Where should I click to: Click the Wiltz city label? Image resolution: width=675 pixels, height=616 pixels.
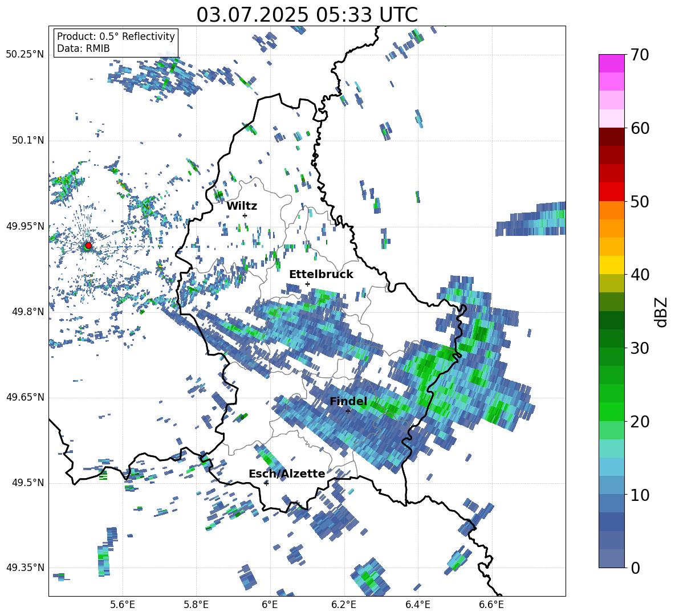[x=242, y=206]
